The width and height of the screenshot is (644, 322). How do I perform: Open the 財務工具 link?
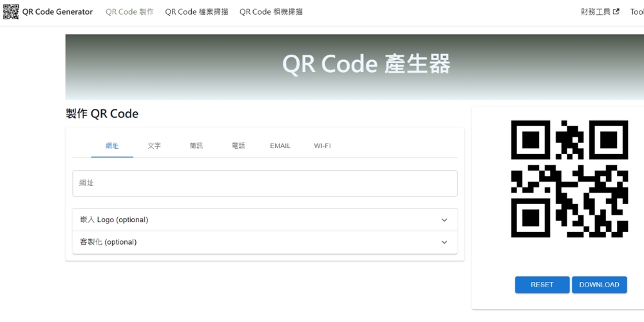(600, 12)
